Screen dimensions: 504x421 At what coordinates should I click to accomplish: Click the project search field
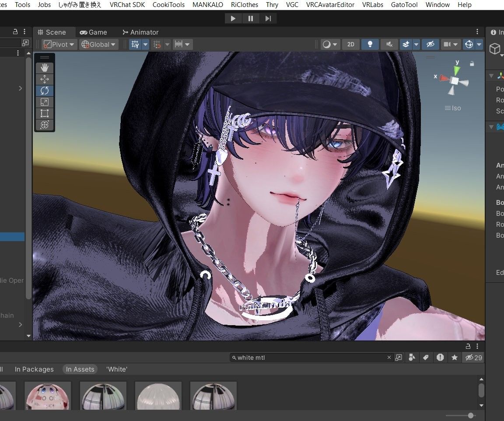click(x=311, y=358)
